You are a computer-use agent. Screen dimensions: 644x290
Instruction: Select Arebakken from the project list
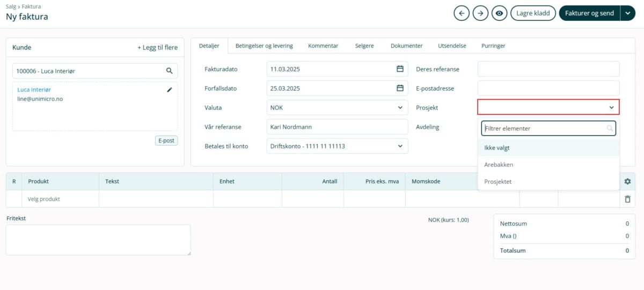[499, 165]
